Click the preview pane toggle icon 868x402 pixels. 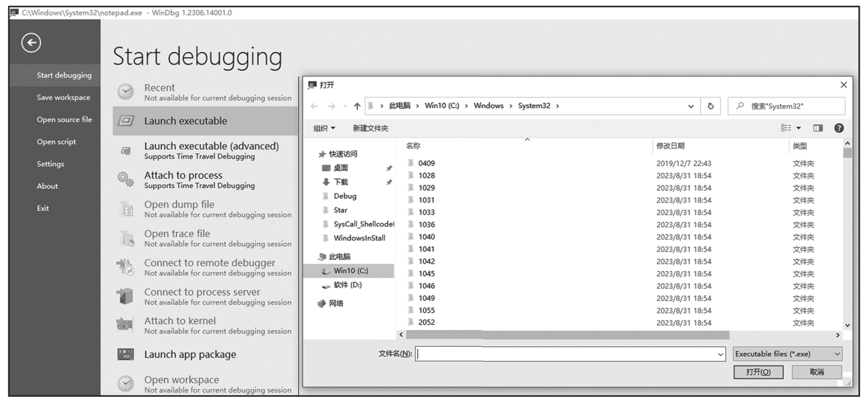tap(818, 128)
